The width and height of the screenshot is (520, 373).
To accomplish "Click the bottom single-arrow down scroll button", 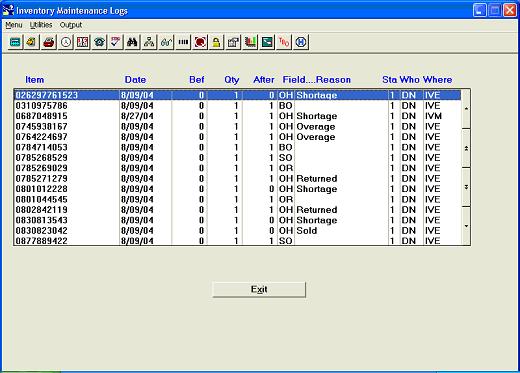I will (x=466, y=226).
